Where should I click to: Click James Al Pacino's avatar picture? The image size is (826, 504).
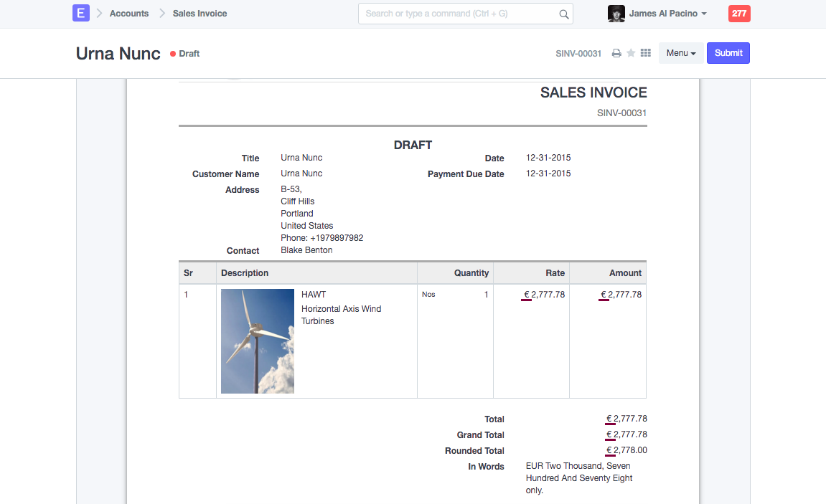click(616, 14)
